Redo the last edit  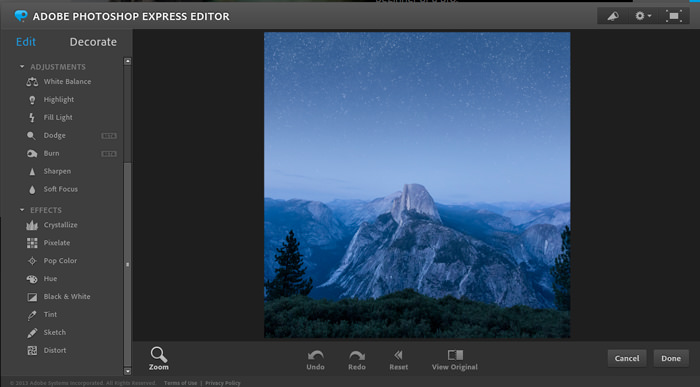357,360
